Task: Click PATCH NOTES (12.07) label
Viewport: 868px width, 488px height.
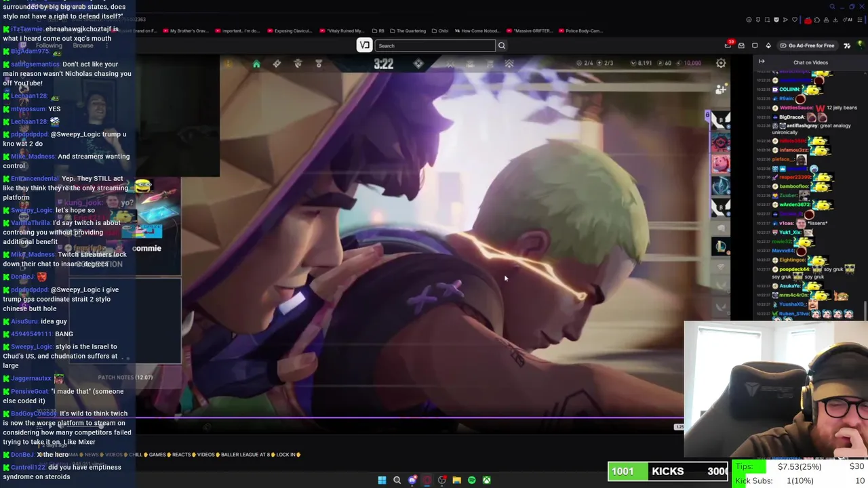Action: (x=125, y=378)
